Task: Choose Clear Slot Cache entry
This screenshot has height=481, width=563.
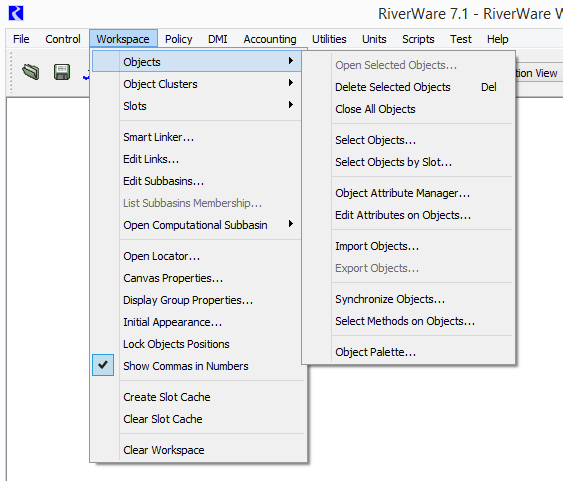Action: (198, 419)
